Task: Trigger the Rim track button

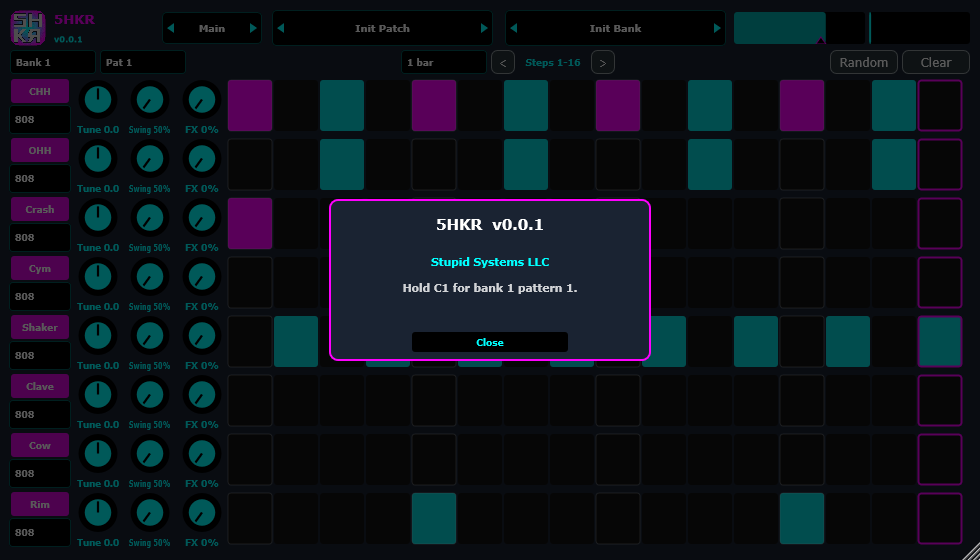Action: click(40, 504)
